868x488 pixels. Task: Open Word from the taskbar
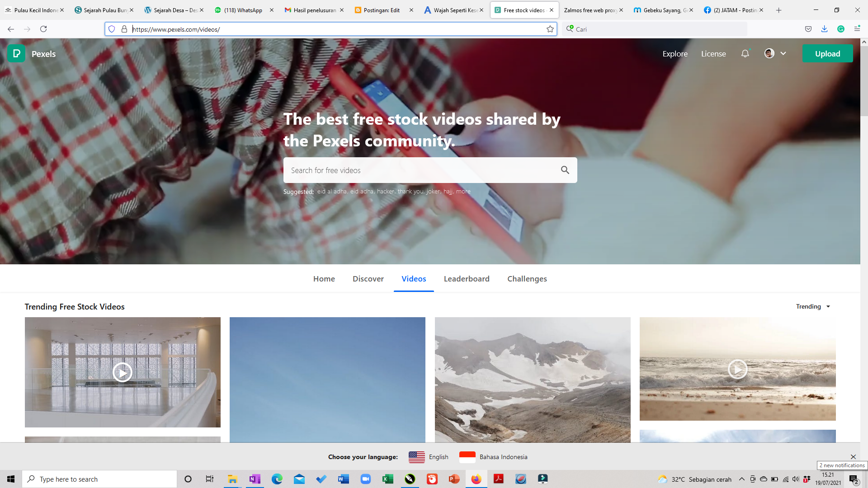[343, 479]
